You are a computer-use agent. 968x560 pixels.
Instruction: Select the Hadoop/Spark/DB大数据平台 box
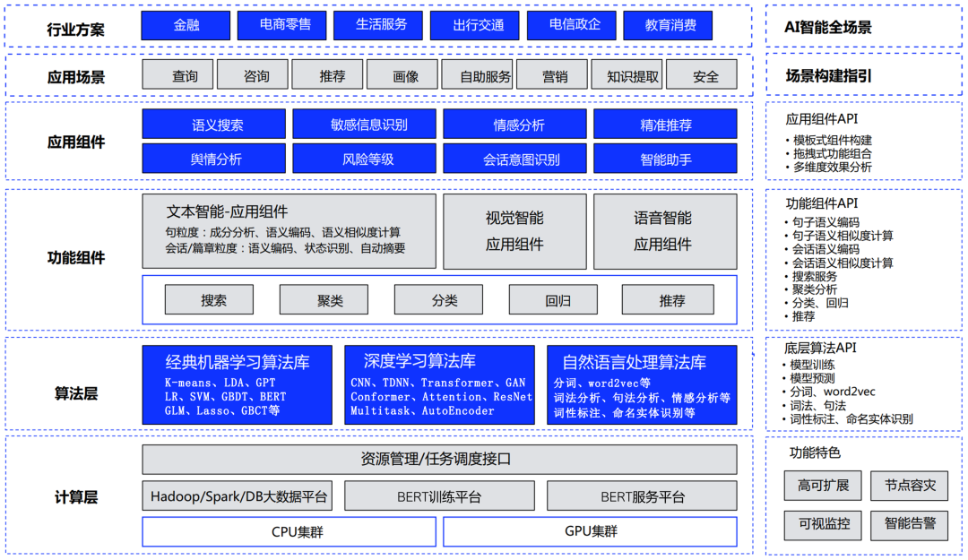coord(237,495)
